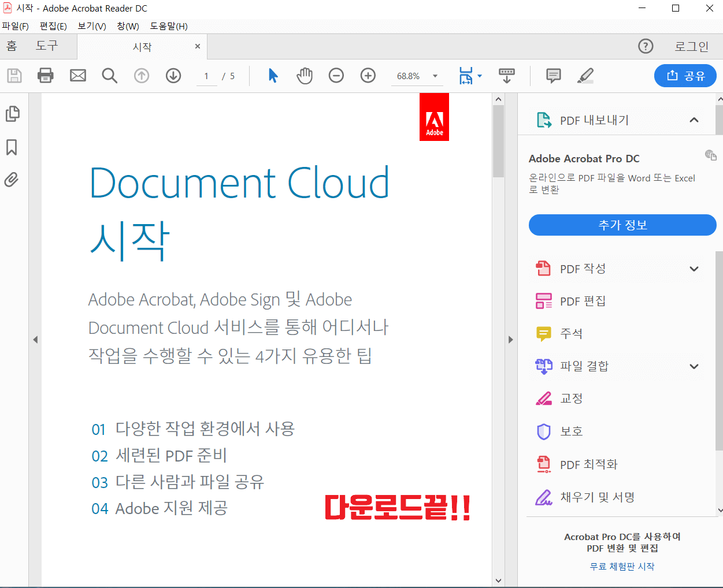The image size is (723, 588).
Task: Open the 편집(E) menu
Action: 53,26
